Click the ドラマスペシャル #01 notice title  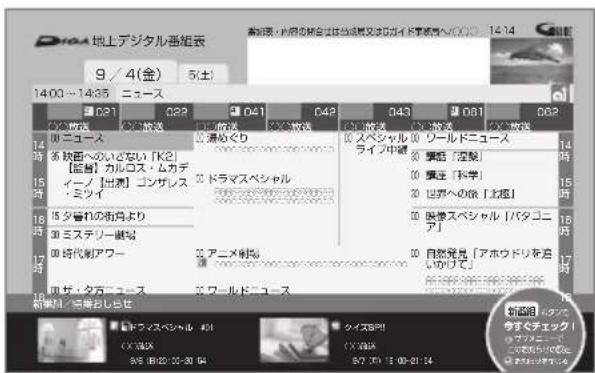pos(167,327)
